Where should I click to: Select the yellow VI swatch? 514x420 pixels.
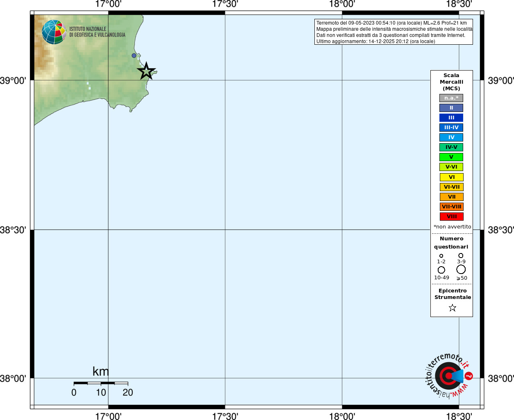tap(451, 177)
